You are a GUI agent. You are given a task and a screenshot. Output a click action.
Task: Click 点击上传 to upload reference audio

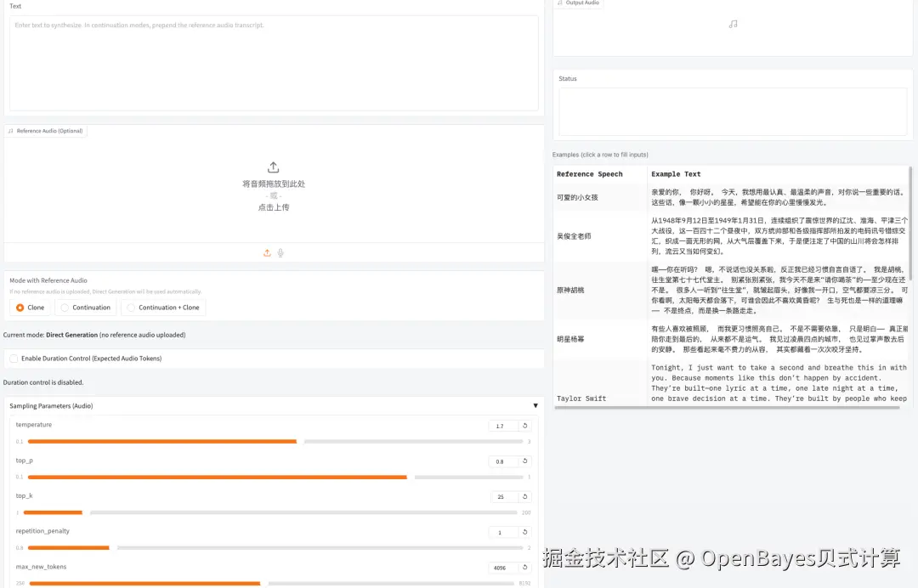274,207
